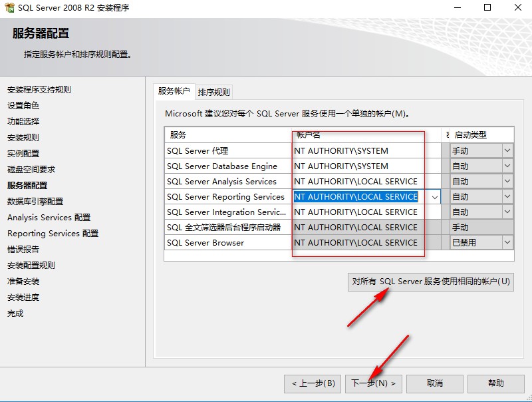Select Analysis Services 配置 step in sidebar

pyautogui.click(x=49, y=217)
